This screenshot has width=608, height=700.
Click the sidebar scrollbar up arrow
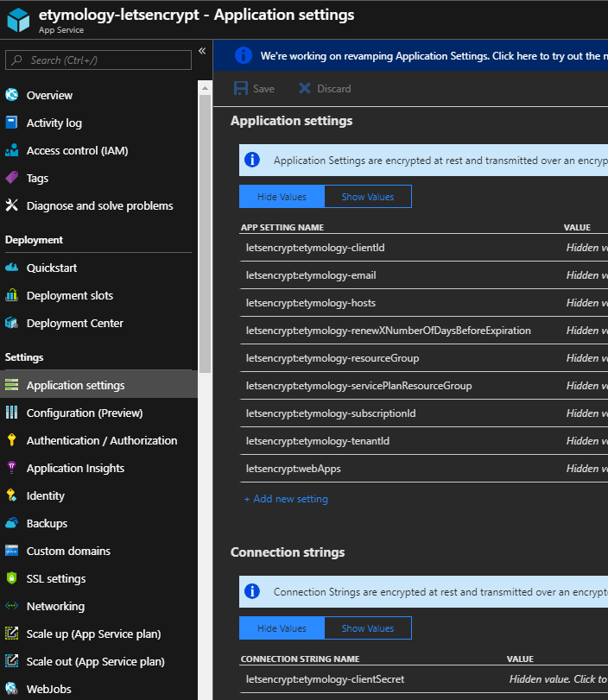(x=205, y=88)
